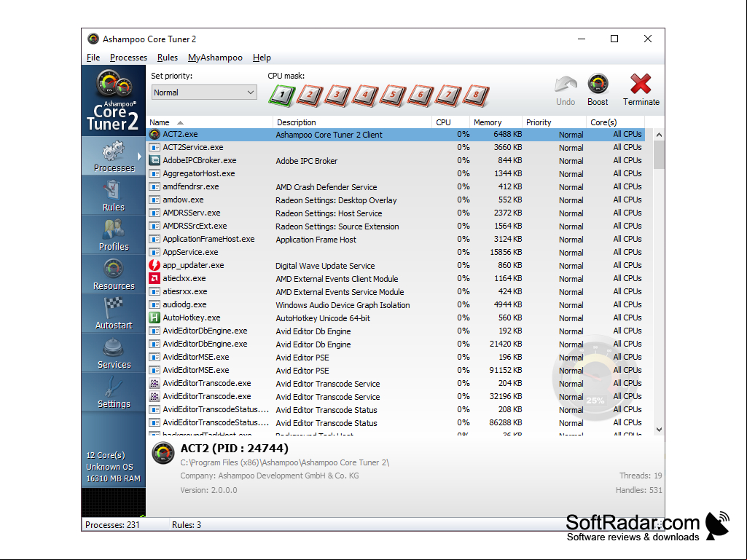Click the AdobeIPCBroker.exe process icon
Viewport: 747px width, 560px height.
[155, 160]
